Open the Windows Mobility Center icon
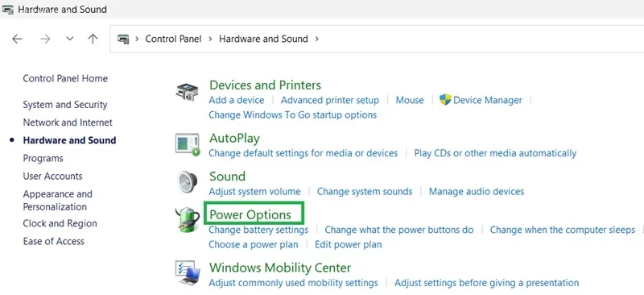 (x=188, y=272)
